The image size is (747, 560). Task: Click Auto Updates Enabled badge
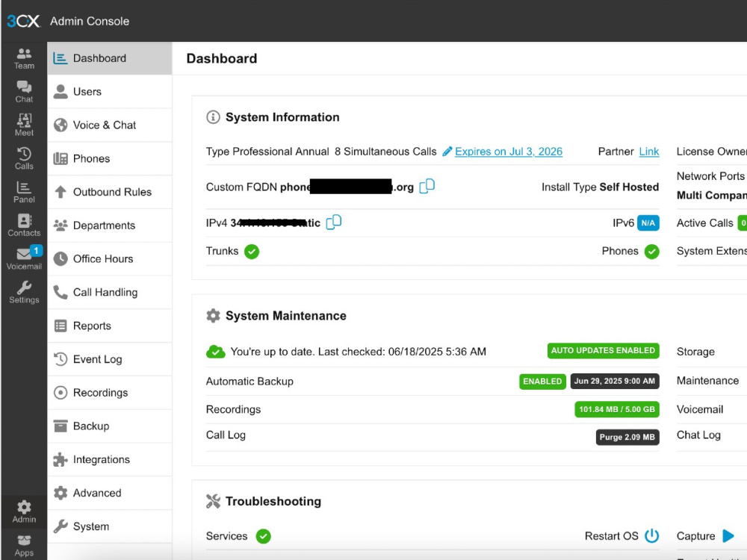click(x=603, y=350)
